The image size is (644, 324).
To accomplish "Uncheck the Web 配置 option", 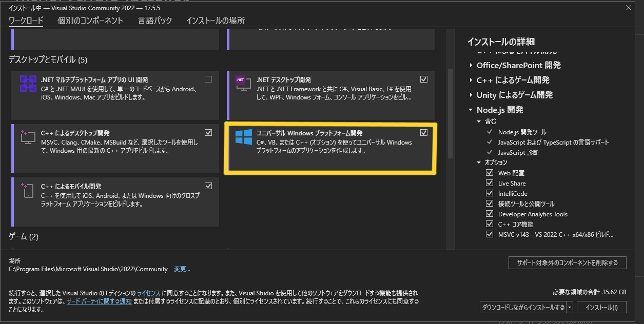I will [489, 173].
